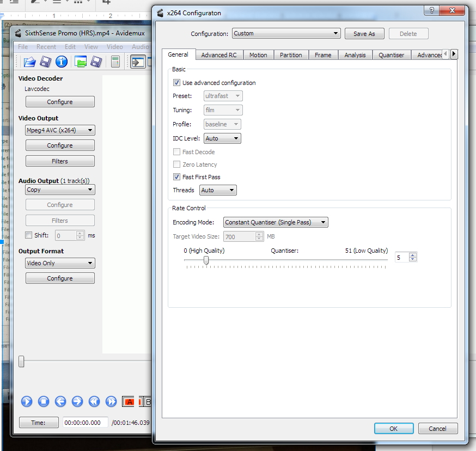This screenshot has width=476, height=451.
Task: Open the Video Output codec dropdown
Action: click(x=60, y=130)
